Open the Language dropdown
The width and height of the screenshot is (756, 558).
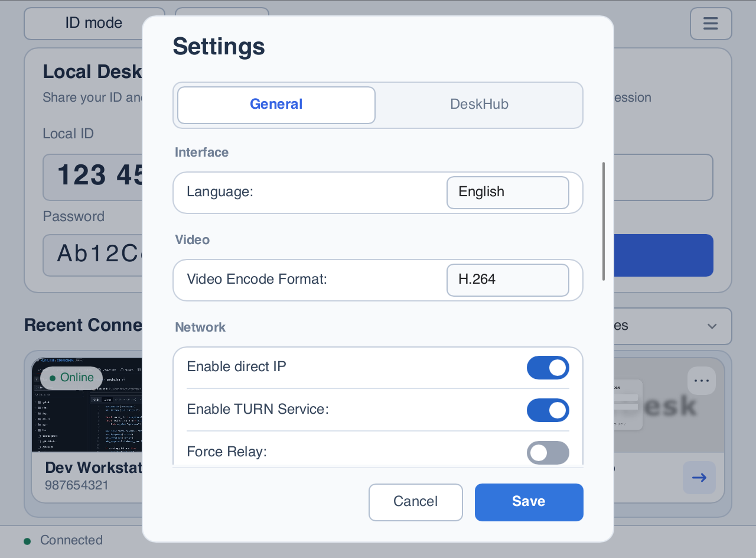(508, 193)
